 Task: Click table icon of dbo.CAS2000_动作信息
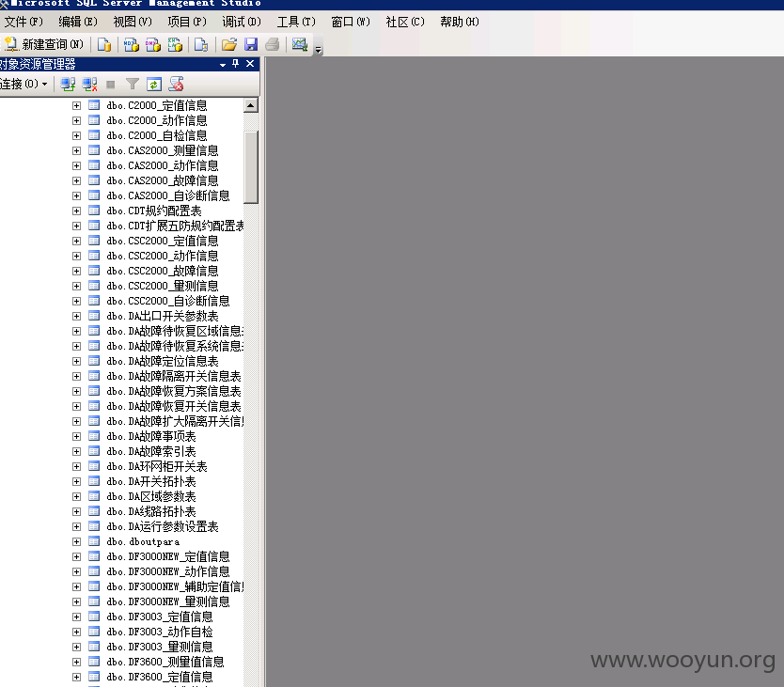(94, 165)
